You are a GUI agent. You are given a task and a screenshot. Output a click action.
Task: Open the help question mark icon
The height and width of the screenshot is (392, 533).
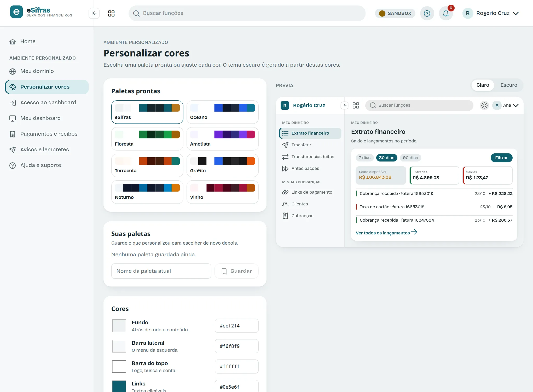pyautogui.click(x=427, y=13)
